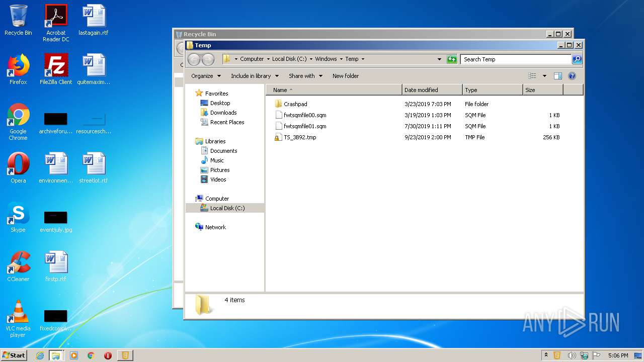Click the search magnifier icon
This screenshot has width=644, height=362.
point(577,59)
